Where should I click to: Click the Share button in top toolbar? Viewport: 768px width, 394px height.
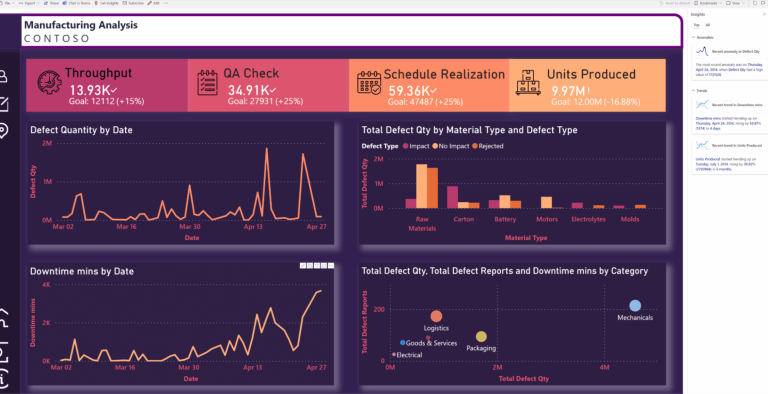(51, 3)
